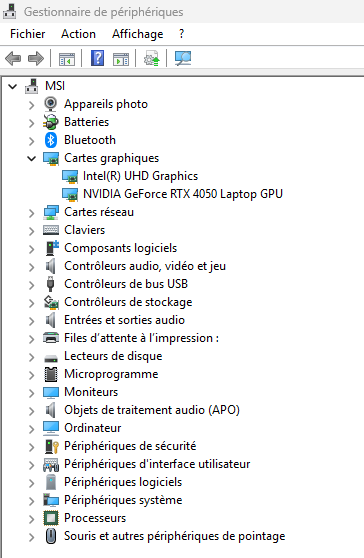Click the mouse icon beside Souris et autres périphériques
The image size is (364, 558).
click(x=51, y=536)
